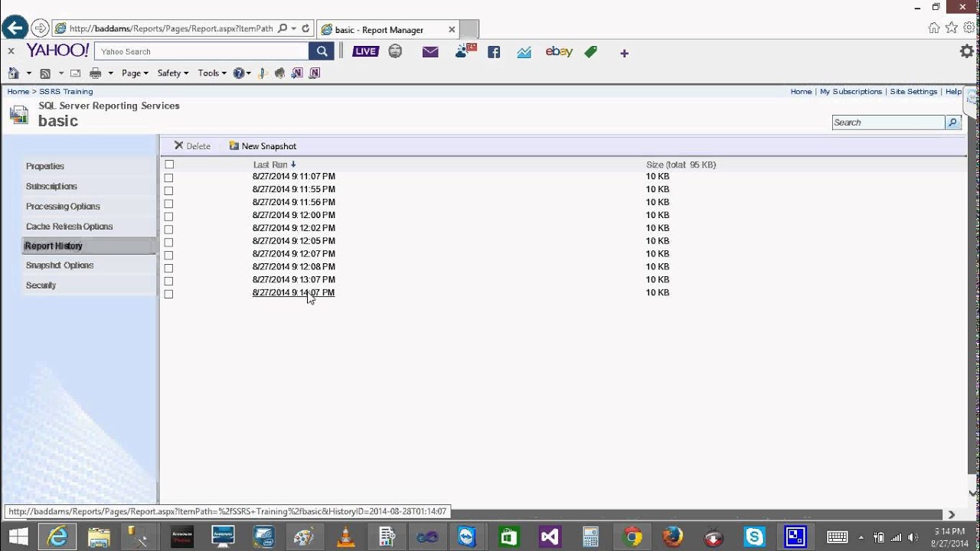Expand the address bar search dropdown arrow
Screen dimensions: 980x551
point(293,29)
